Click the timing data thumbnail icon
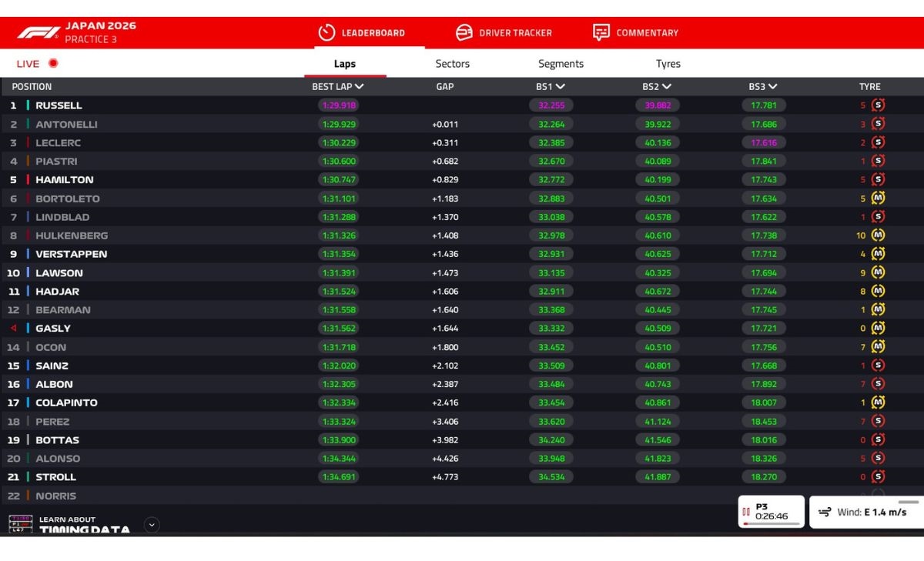Screen dimensions: 924x561 (21, 523)
